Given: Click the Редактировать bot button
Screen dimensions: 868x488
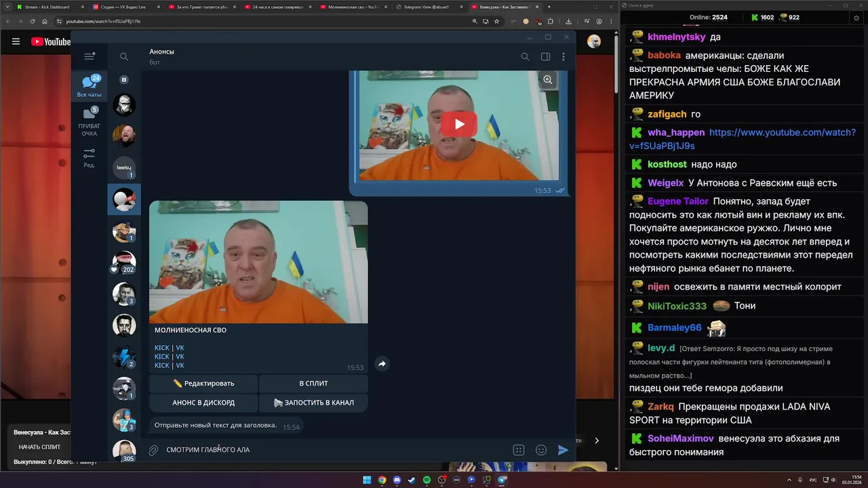Looking at the screenshot, I should pos(203,384).
